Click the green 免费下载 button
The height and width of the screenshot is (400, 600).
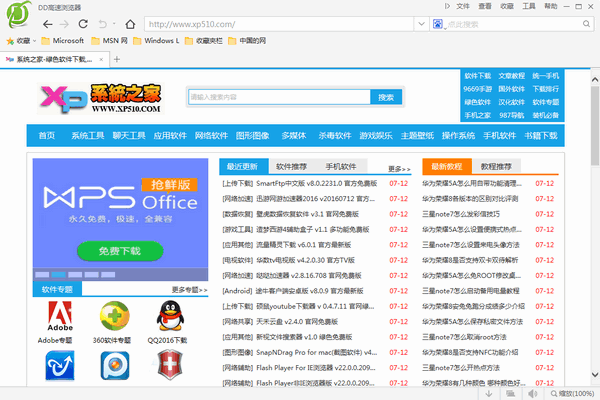pyautogui.click(x=120, y=251)
